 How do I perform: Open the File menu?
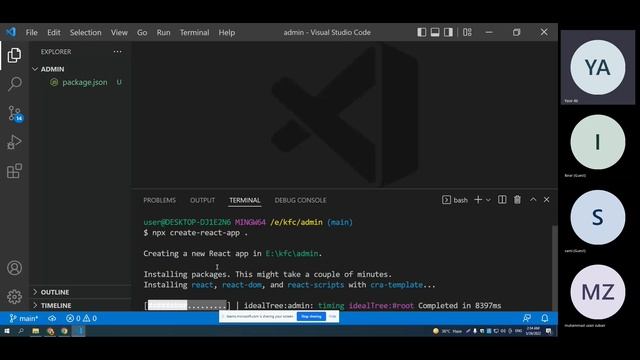31,32
